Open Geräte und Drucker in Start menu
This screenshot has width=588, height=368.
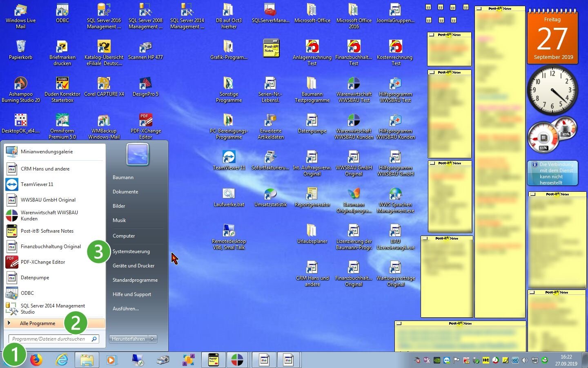[x=134, y=266]
